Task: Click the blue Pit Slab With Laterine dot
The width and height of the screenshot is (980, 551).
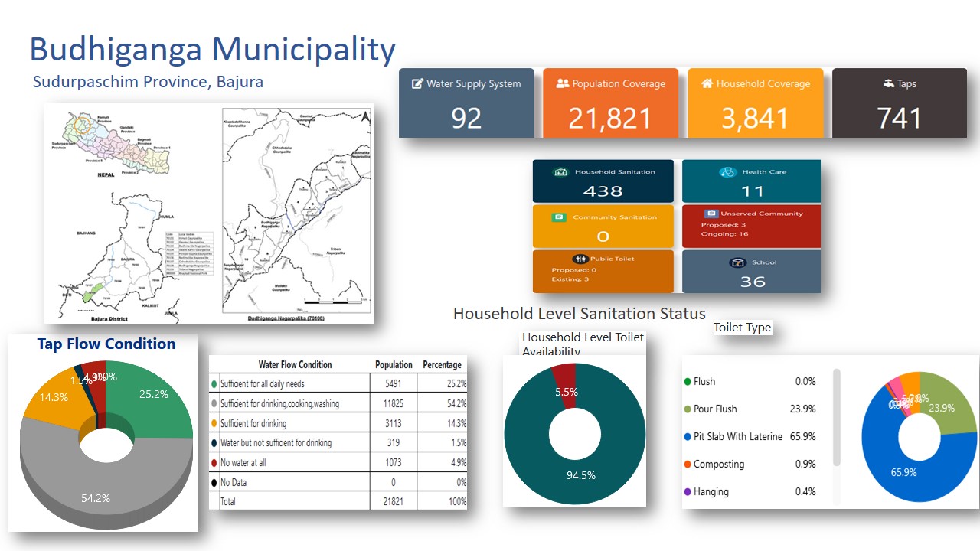Action: tap(688, 436)
